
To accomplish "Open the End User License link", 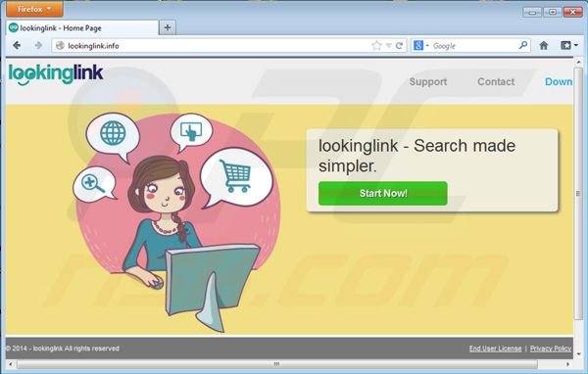I will pos(495,349).
